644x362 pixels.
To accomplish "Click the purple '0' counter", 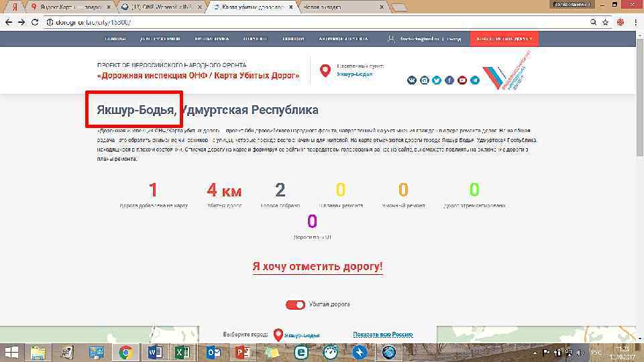I will 312,221.
